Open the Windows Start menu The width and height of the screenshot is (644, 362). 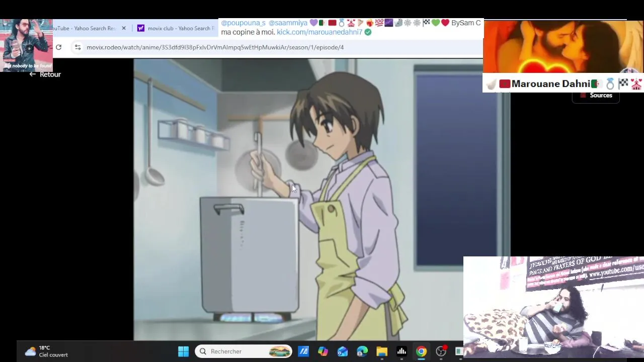[183, 351]
